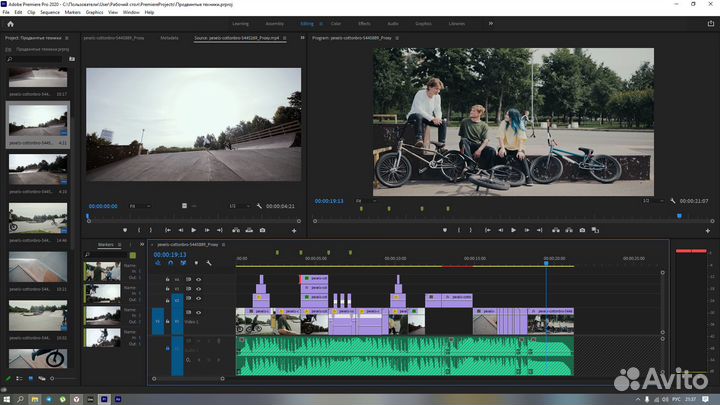Click the Linked Selection icon in timeline
Screen dimensions: 720x405
(x=183, y=263)
